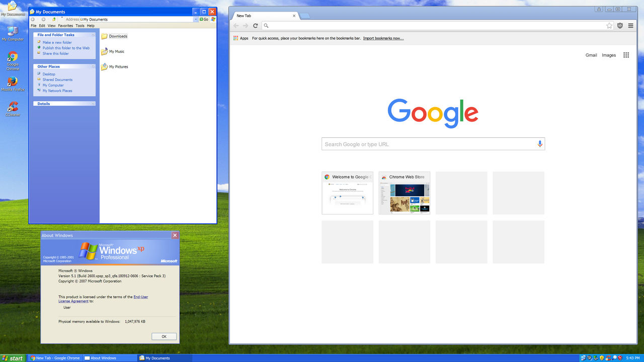
Task: Open Chrome's hamburger menu
Action: [x=630, y=26]
